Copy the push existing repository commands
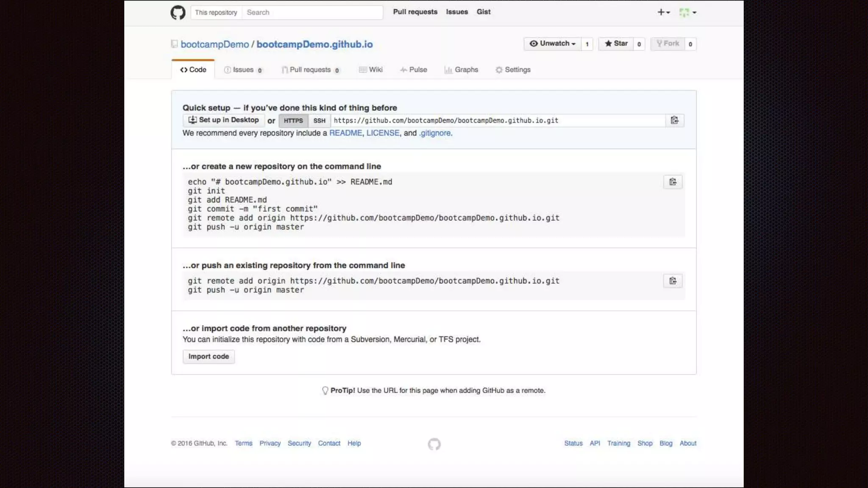868x488 pixels. 673,281
